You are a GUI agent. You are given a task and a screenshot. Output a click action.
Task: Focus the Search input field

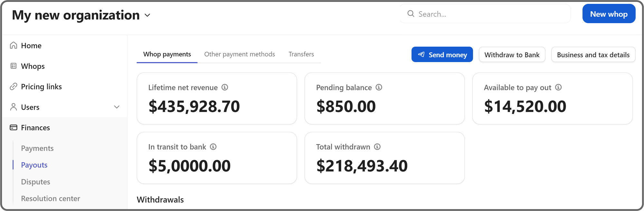[489, 14]
